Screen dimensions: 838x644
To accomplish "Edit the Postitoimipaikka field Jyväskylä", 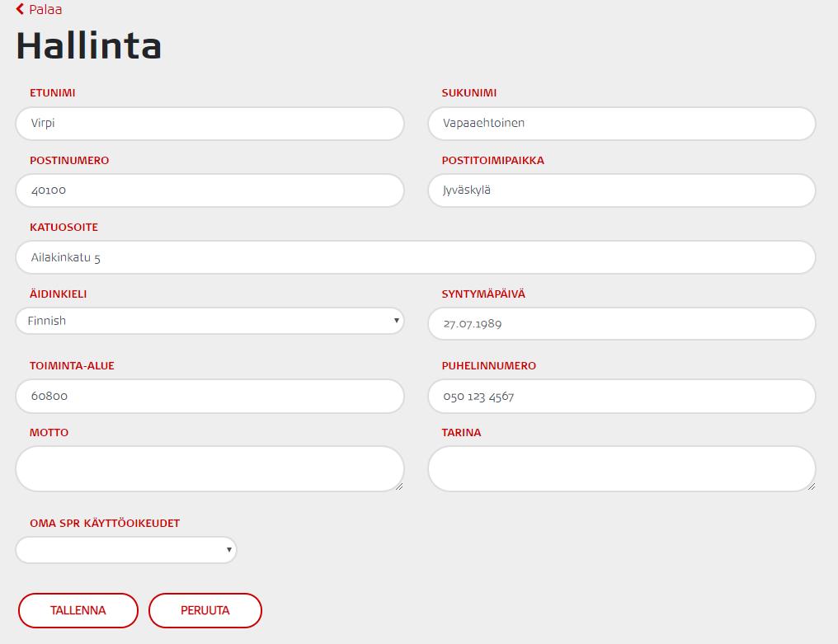I will [x=622, y=190].
